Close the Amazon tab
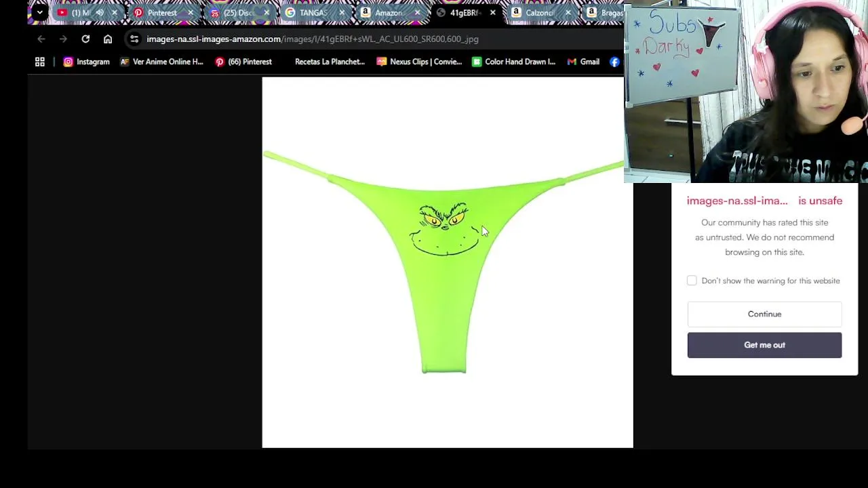This screenshot has width=868, height=488. click(418, 12)
